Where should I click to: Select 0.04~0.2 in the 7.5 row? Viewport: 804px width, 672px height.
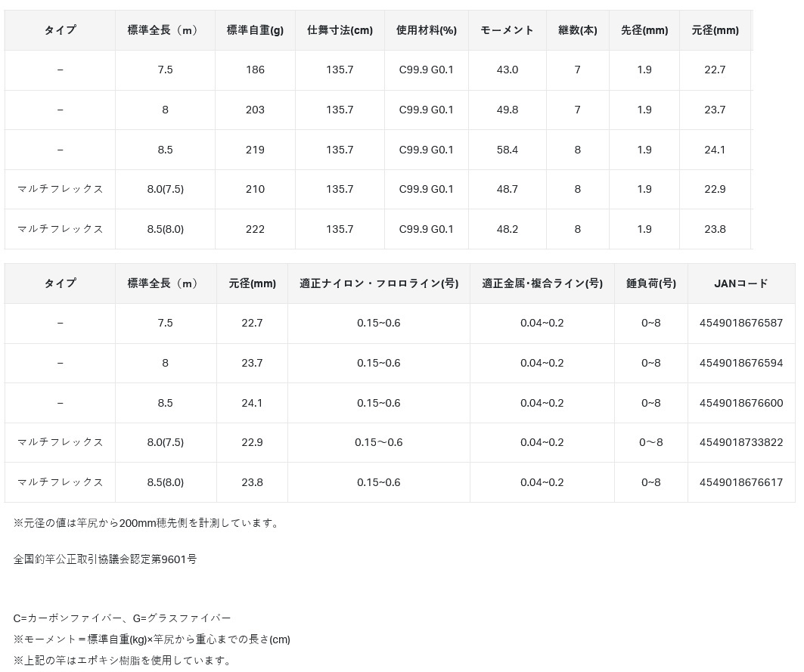pyautogui.click(x=542, y=323)
